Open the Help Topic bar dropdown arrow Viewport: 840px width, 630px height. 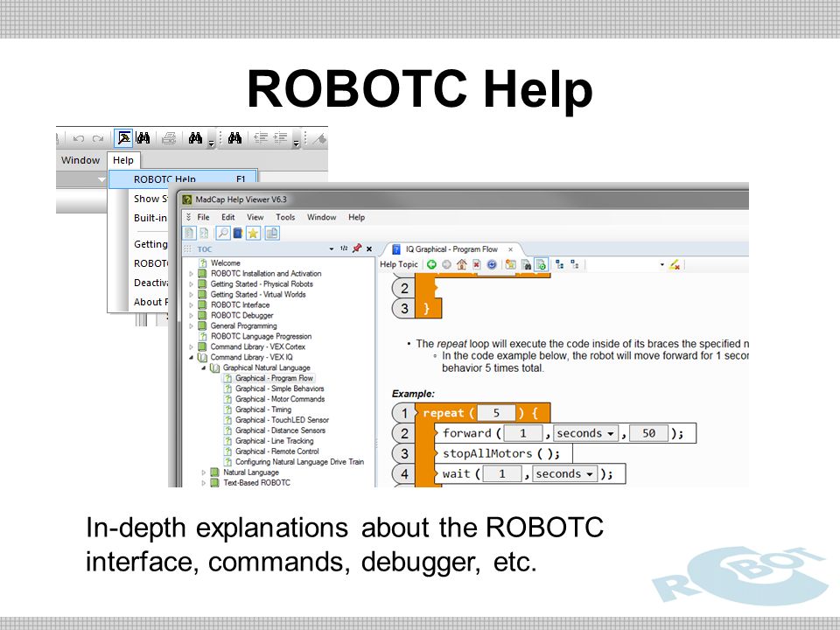[662, 264]
